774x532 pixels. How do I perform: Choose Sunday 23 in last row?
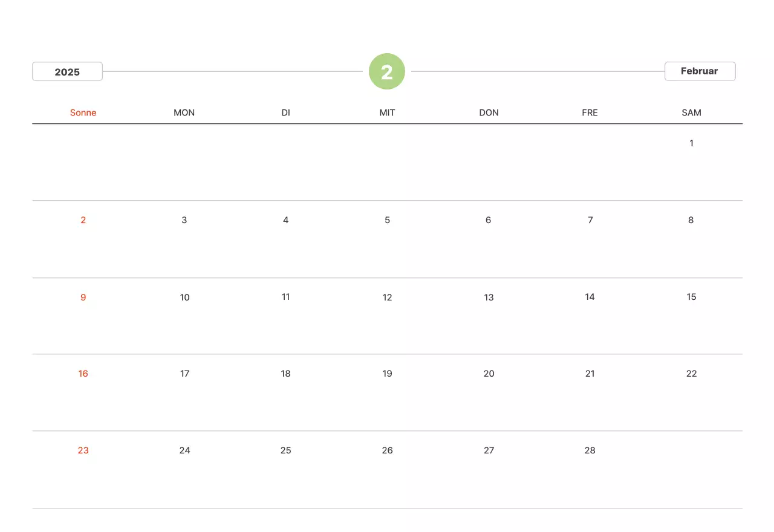pos(83,450)
